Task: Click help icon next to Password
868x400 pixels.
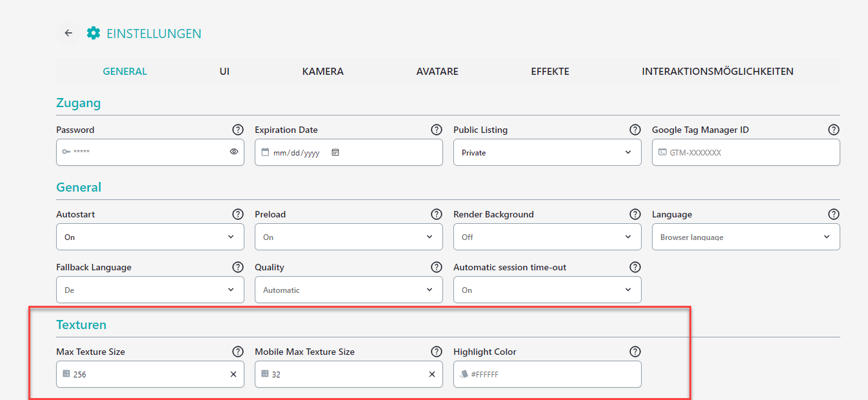Action: pos(238,130)
